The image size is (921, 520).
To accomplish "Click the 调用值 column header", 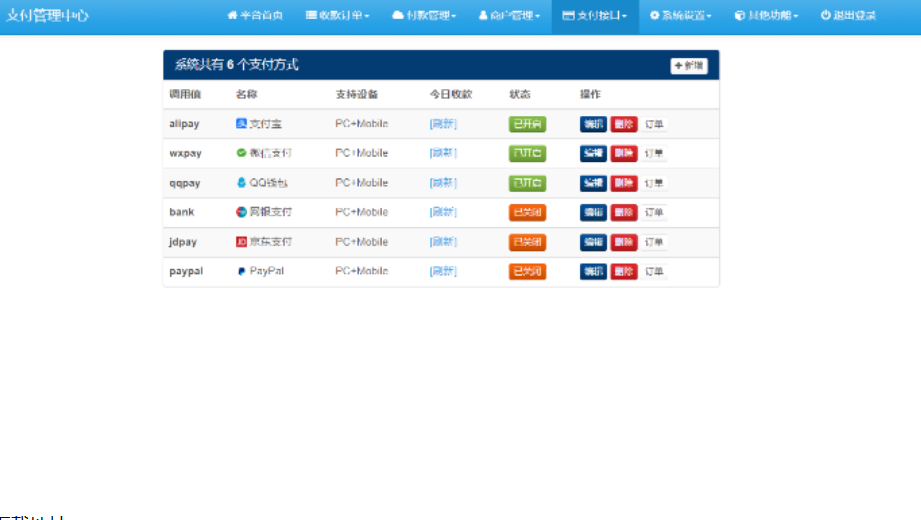I will click(x=185, y=94).
